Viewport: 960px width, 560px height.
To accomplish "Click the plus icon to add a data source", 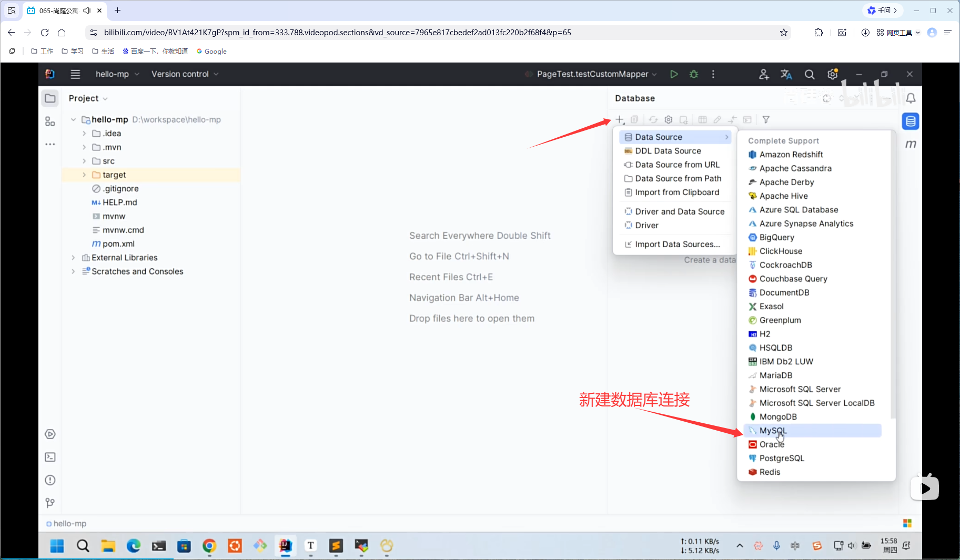I will coord(620,120).
